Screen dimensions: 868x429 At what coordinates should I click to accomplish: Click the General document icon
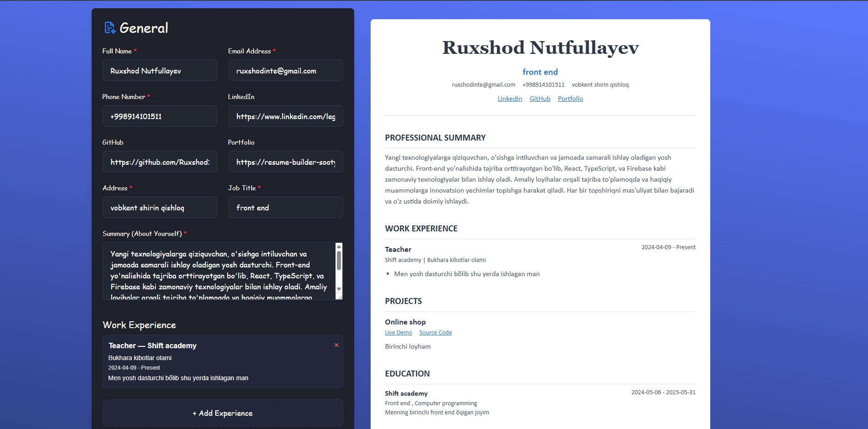point(109,28)
